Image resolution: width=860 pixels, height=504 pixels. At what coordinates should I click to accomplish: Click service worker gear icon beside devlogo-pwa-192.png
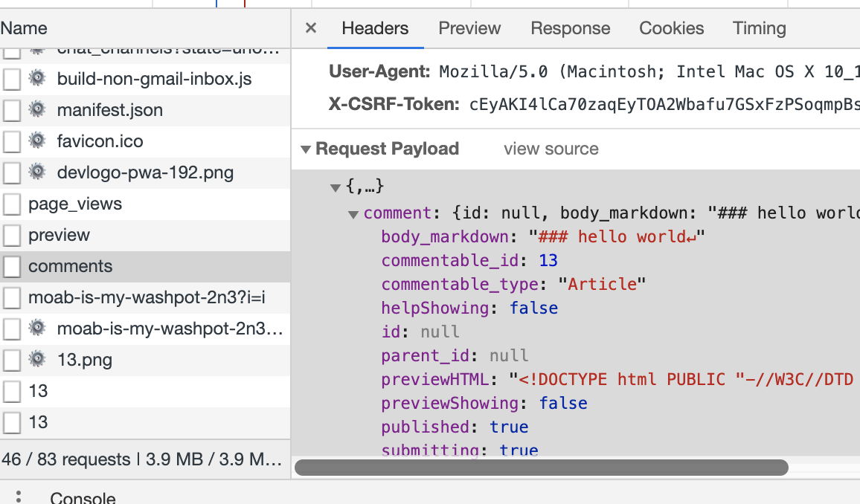tap(36, 172)
